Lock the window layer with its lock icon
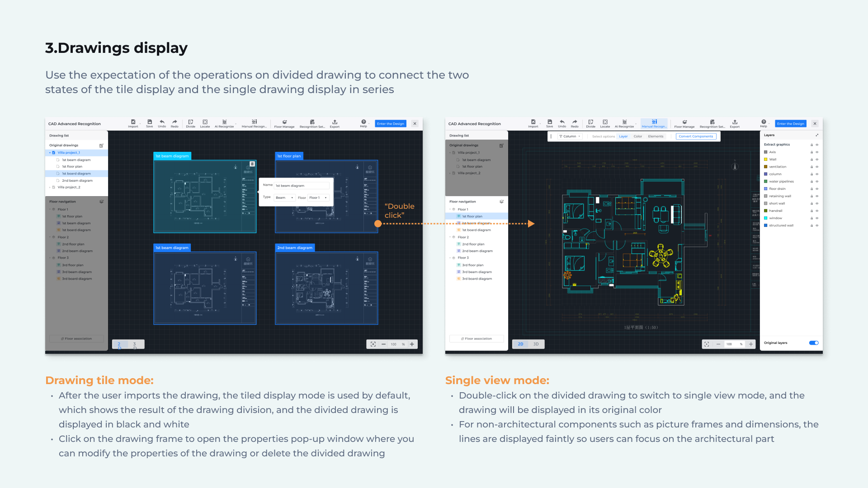 (811, 218)
